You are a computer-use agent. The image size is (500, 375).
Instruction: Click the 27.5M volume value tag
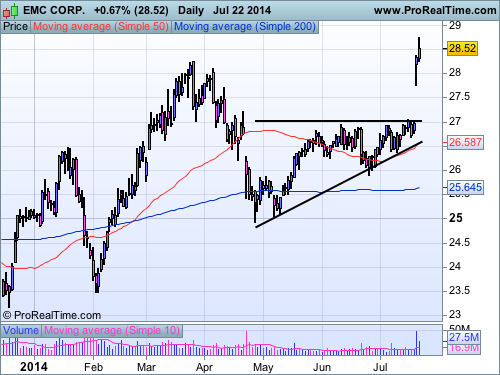[464, 337]
